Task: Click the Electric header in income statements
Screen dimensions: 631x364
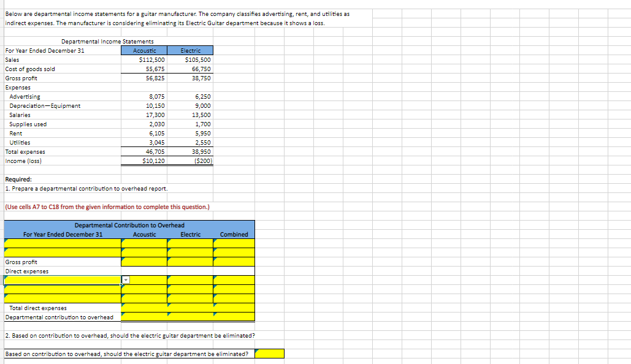Action: [x=190, y=50]
